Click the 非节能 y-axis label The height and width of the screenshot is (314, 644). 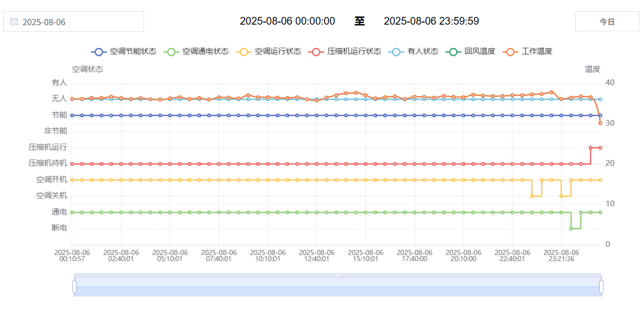click(55, 131)
